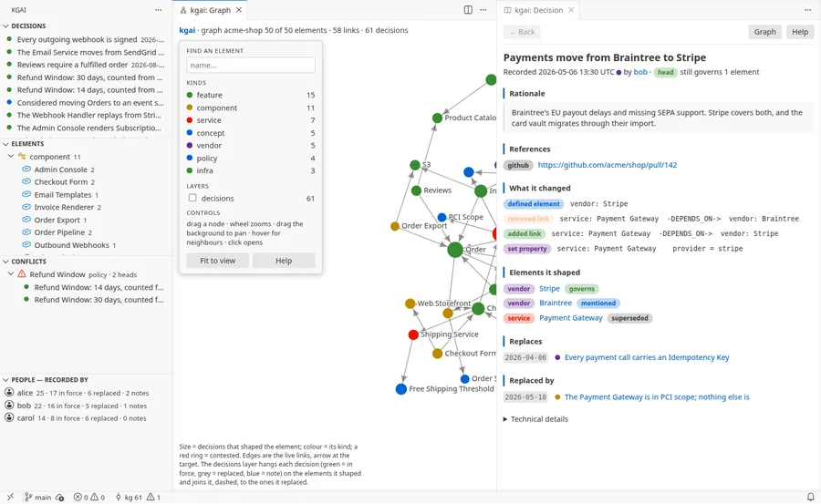Click the main branch indicator in status bar
Screen dimensions: 821x504
coord(38,498)
